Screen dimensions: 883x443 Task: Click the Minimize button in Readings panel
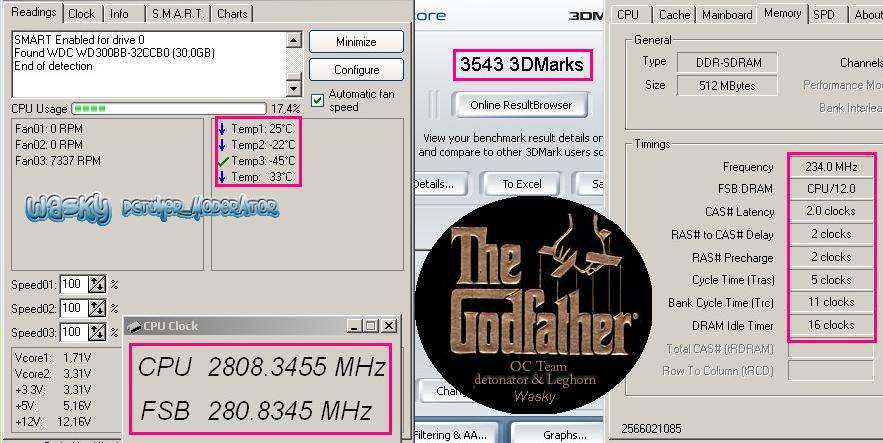click(356, 42)
